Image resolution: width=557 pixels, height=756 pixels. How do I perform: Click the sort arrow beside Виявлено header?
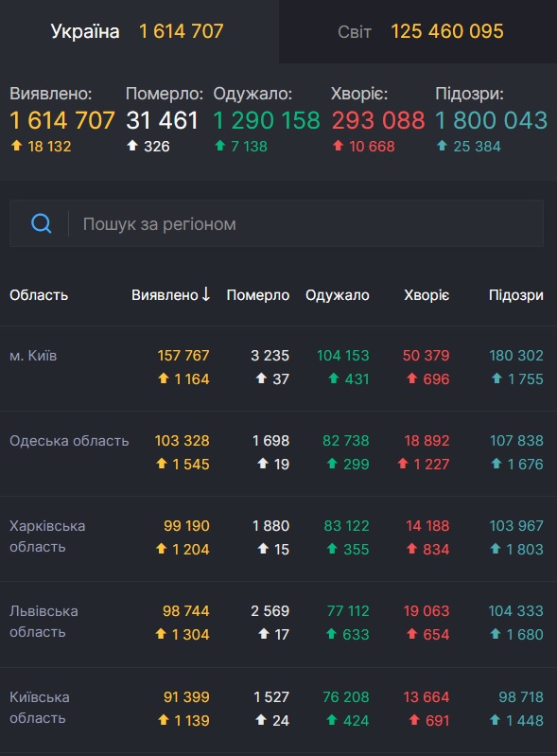coord(206,294)
